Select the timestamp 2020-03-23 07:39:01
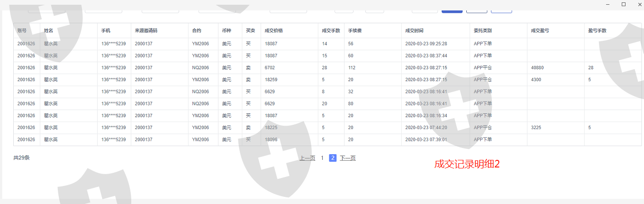 coord(426,139)
